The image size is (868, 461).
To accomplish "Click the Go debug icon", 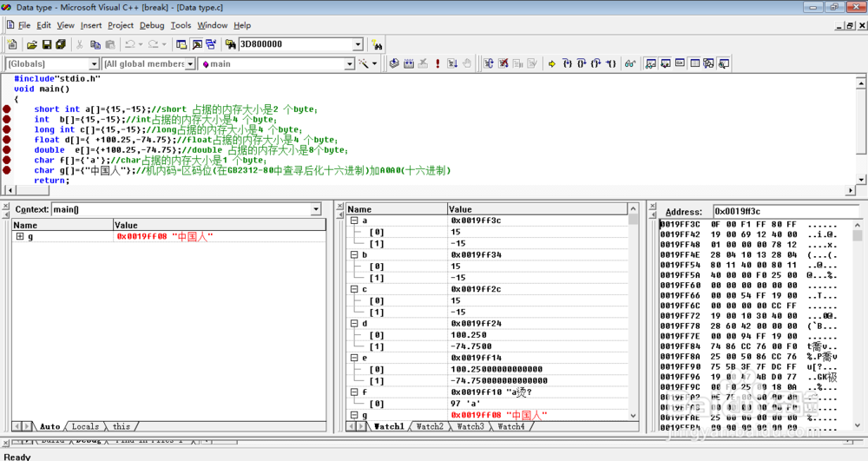I will (x=452, y=63).
